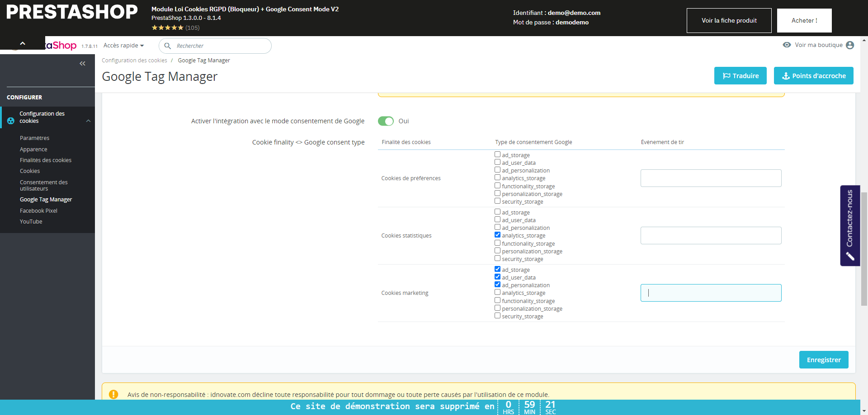The height and width of the screenshot is (415, 868).
Task: Click the Acheter ! button
Action: tap(804, 20)
